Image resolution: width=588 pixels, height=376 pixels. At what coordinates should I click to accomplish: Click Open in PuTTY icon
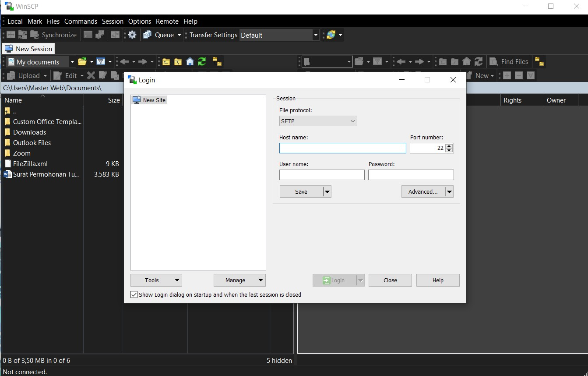pos(100,35)
